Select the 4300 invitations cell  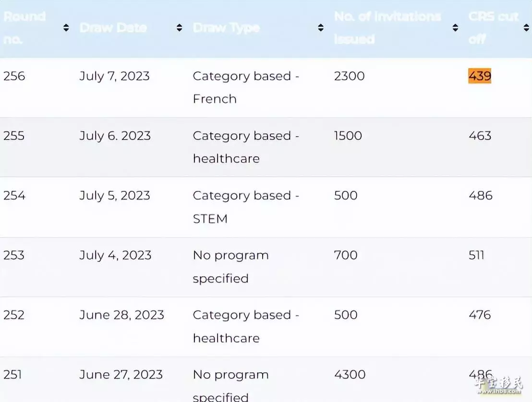(350, 375)
